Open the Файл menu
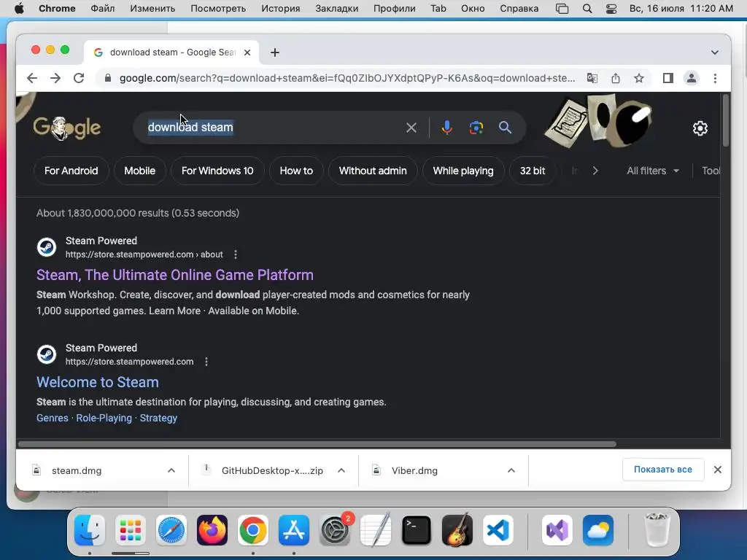The image size is (747, 560). (x=102, y=9)
